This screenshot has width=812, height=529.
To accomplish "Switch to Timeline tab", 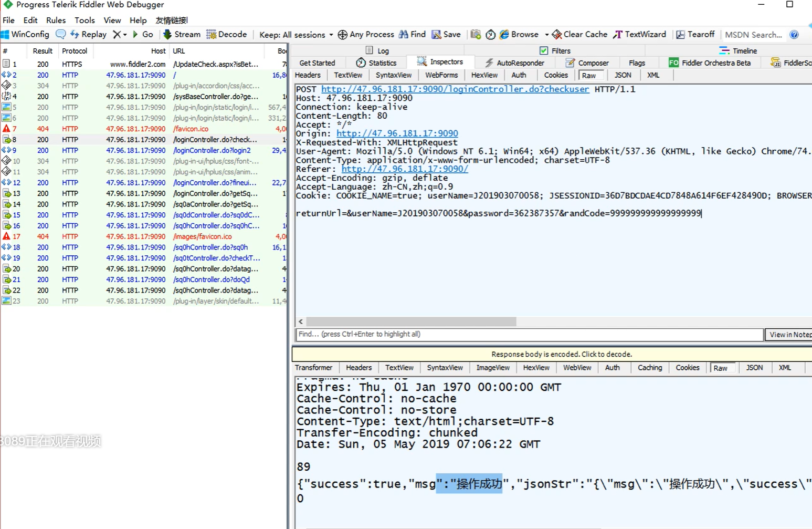I will 738,50.
